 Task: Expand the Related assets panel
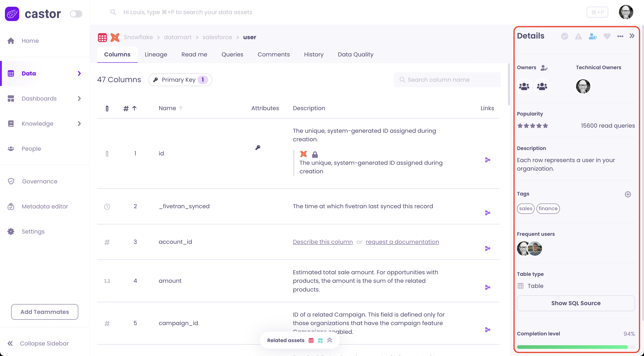point(330,340)
